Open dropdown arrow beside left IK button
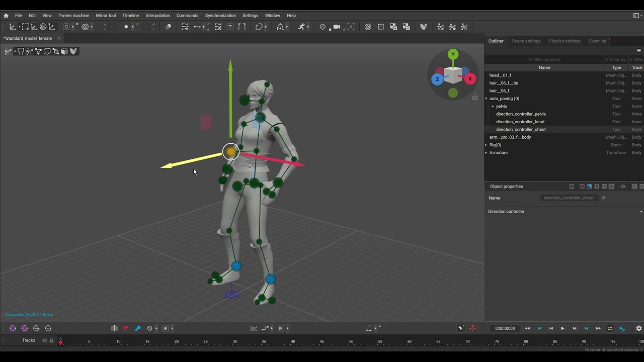Screen dimensions: 644x362 (x=172, y=328)
